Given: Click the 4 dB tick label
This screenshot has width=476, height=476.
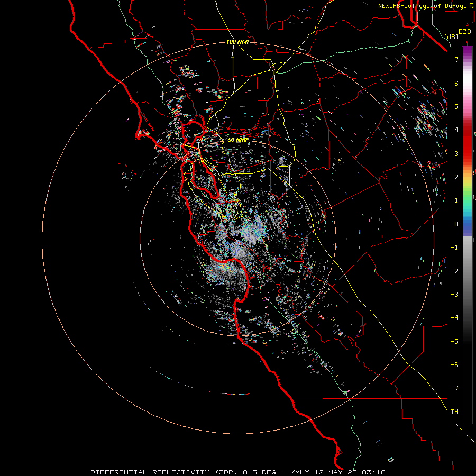Looking at the screenshot, I should tap(456, 130).
